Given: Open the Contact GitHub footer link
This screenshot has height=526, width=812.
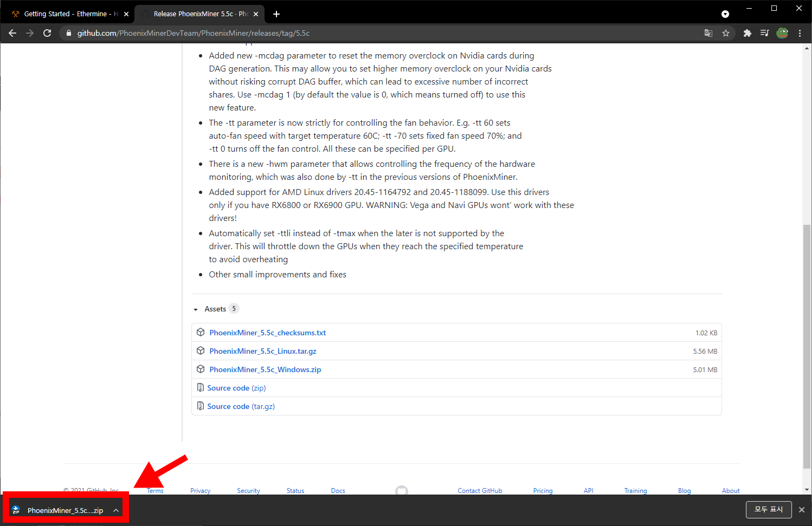Looking at the screenshot, I should pos(480,491).
